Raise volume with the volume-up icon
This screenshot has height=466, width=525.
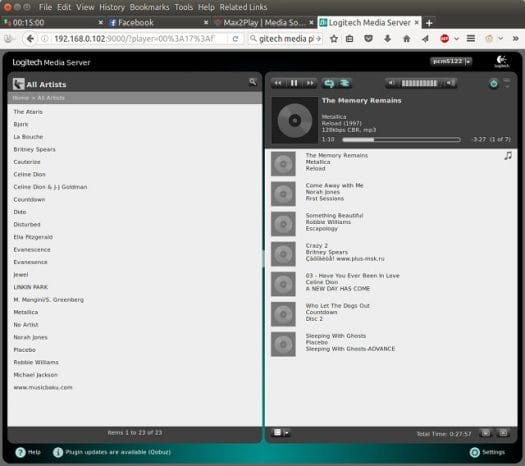(x=450, y=83)
